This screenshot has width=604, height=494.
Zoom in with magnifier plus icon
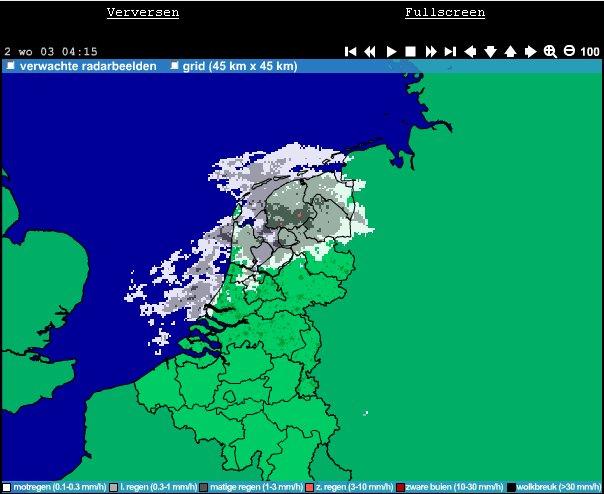pos(550,51)
